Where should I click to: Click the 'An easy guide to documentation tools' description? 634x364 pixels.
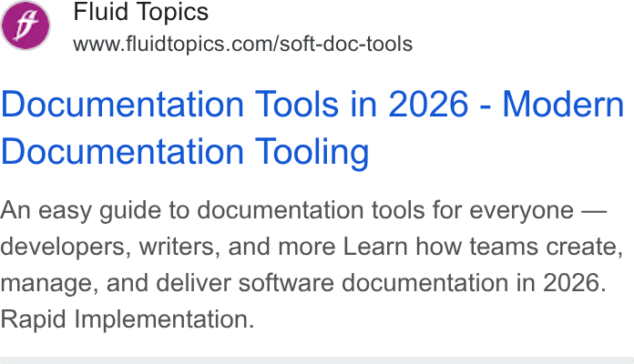[312, 264]
